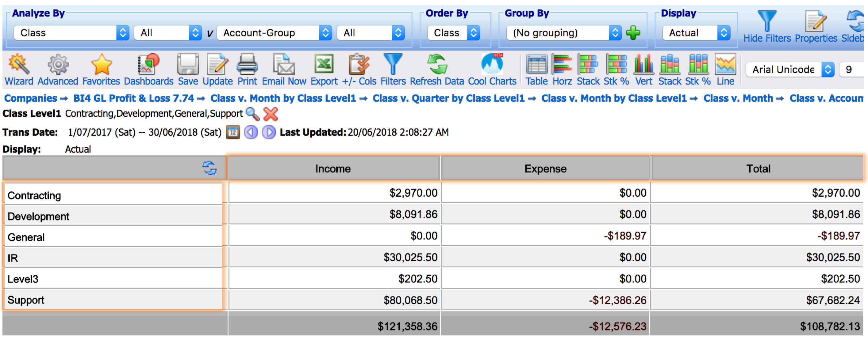The image size is (868, 340).
Task: Select horizontal Stack chart next to Horz
Action: pyautogui.click(x=588, y=70)
